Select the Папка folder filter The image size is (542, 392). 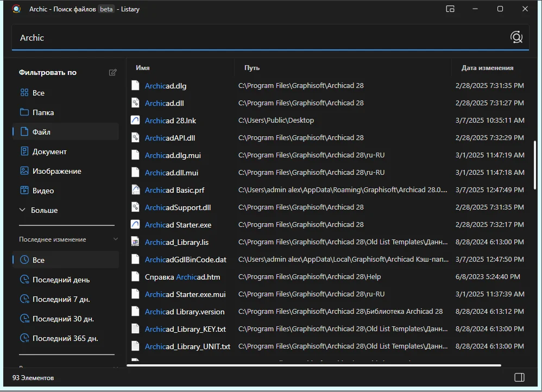(43, 112)
